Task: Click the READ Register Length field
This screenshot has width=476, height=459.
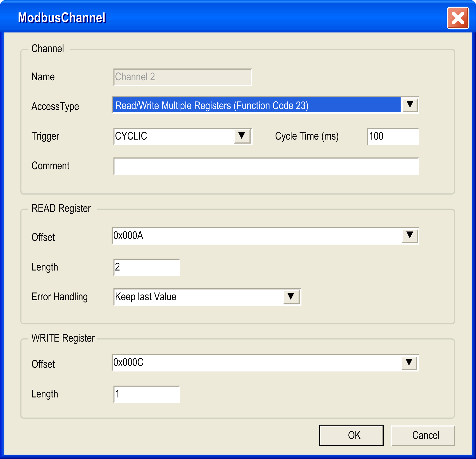Action: (147, 267)
